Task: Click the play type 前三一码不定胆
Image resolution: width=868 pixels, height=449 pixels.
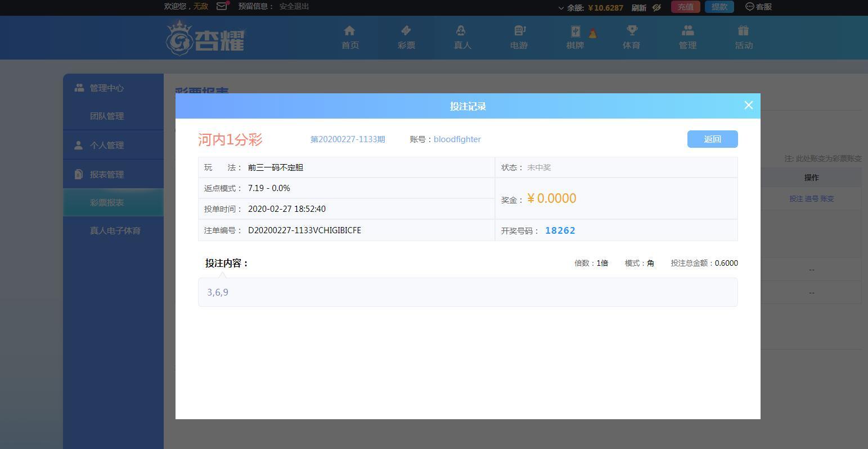Action: click(276, 167)
